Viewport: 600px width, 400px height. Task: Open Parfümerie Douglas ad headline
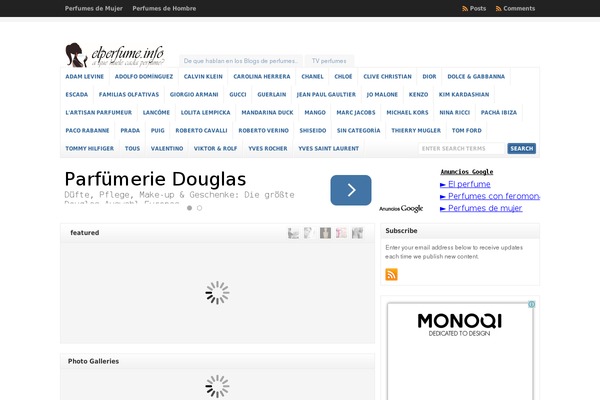coord(155,179)
